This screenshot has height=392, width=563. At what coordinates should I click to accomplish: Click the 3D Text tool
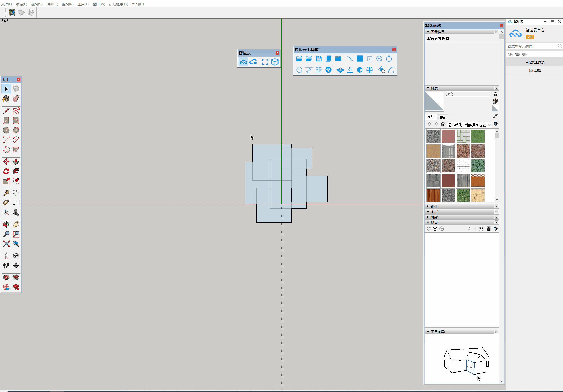(16, 212)
